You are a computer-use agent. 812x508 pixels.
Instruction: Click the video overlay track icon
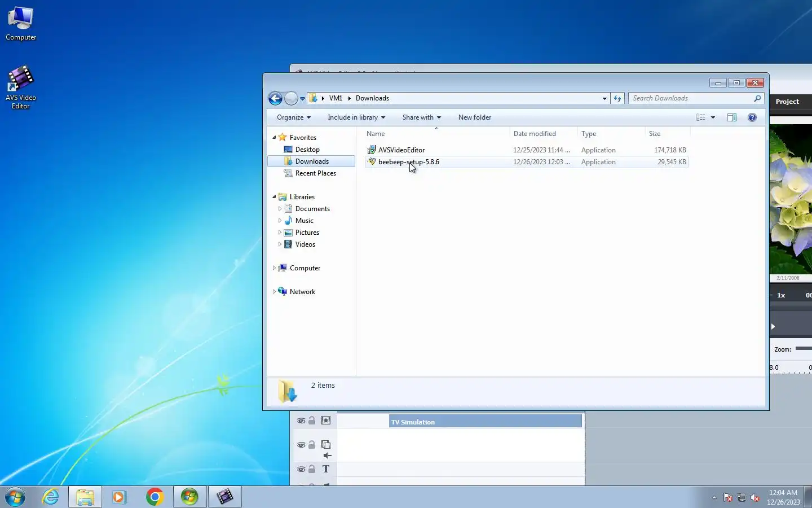[326, 445]
